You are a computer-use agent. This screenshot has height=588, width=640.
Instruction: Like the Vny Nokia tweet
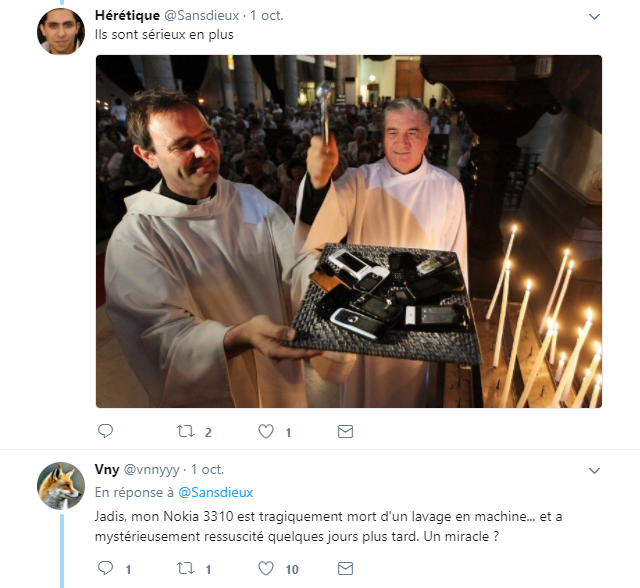266,568
